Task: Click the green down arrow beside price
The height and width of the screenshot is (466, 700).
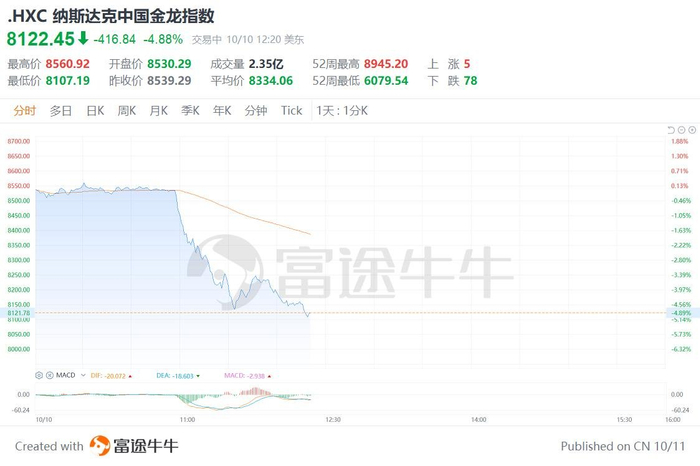Action: pos(83,39)
